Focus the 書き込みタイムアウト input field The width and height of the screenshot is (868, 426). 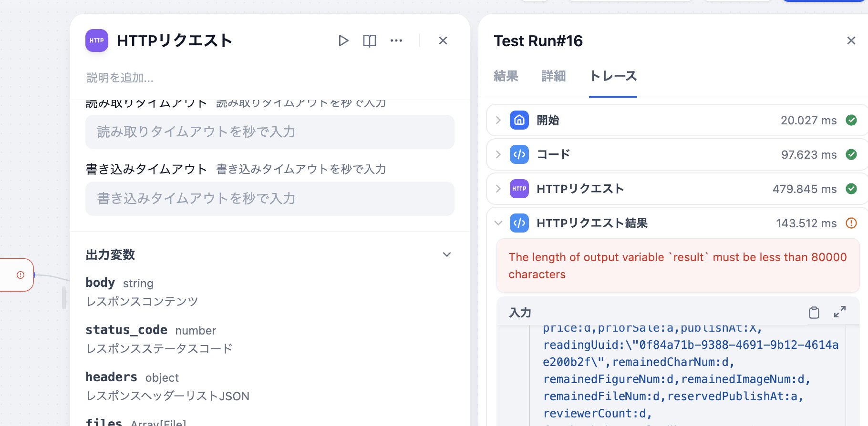(x=270, y=199)
